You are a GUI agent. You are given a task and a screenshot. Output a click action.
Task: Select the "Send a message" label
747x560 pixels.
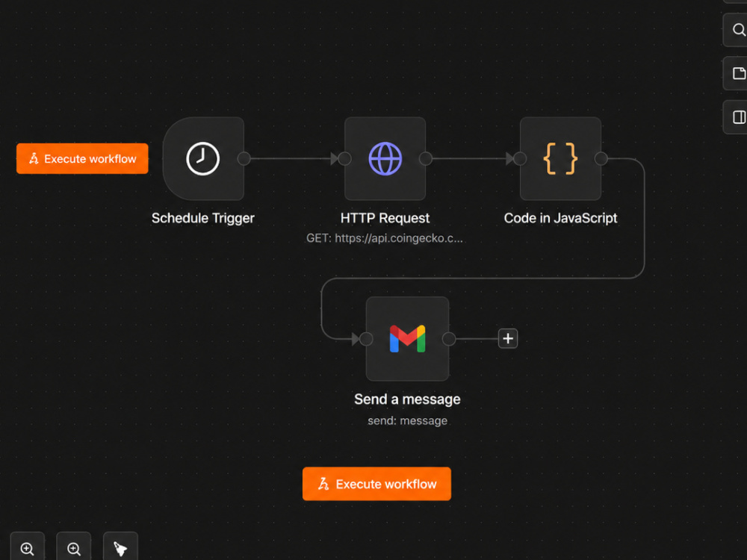click(x=407, y=399)
